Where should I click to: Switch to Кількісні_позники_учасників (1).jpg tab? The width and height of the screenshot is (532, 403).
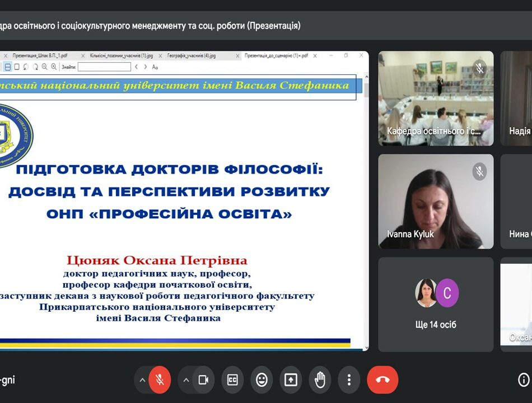(121, 55)
